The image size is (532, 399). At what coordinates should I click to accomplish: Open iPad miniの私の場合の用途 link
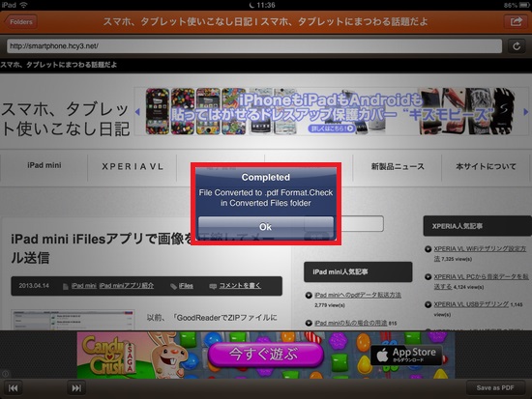point(350,323)
